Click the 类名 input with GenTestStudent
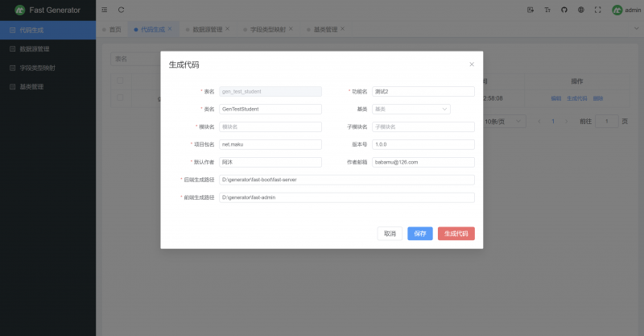644x336 pixels. (270, 109)
